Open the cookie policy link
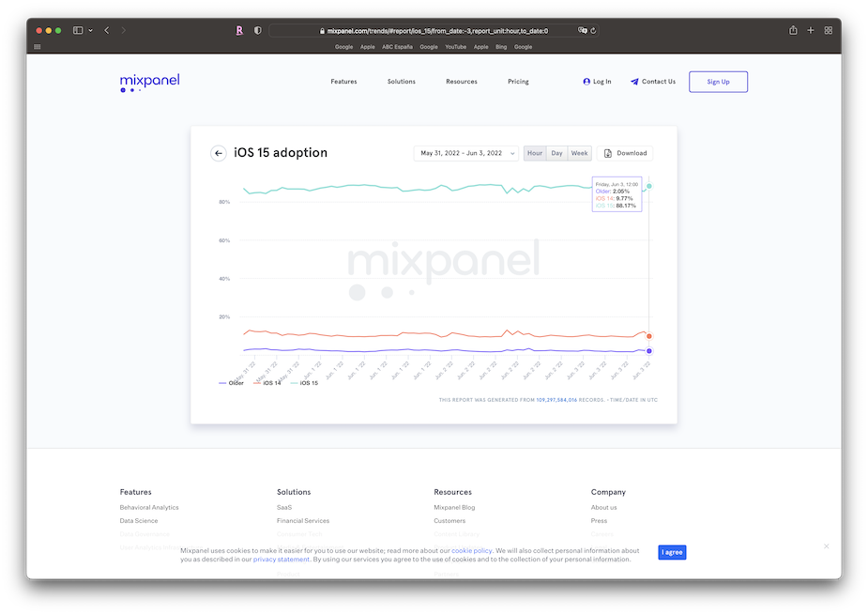868x614 pixels. (x=472, y=551)
